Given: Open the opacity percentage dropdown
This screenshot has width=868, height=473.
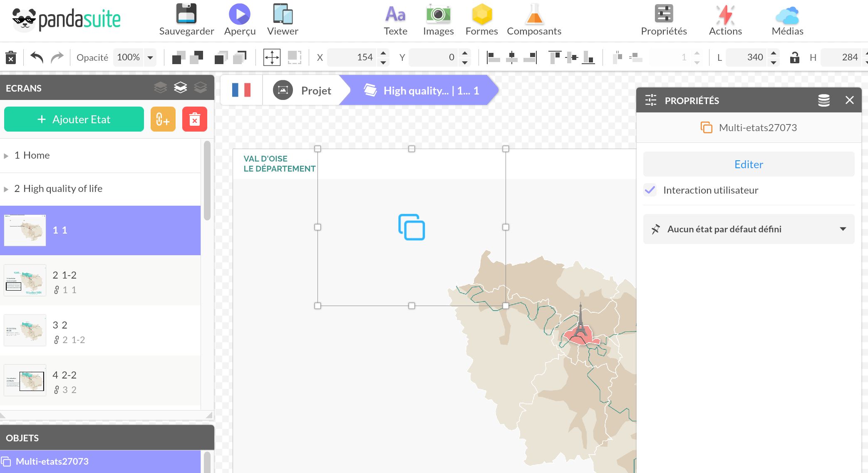Looking at the screenshot, I should click(150, 57).
